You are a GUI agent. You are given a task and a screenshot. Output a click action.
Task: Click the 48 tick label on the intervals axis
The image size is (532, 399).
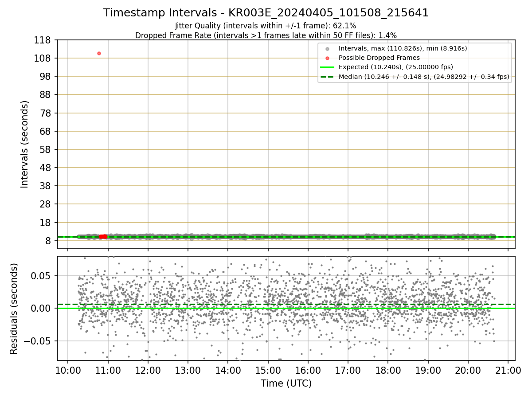(x=46, y=168)
